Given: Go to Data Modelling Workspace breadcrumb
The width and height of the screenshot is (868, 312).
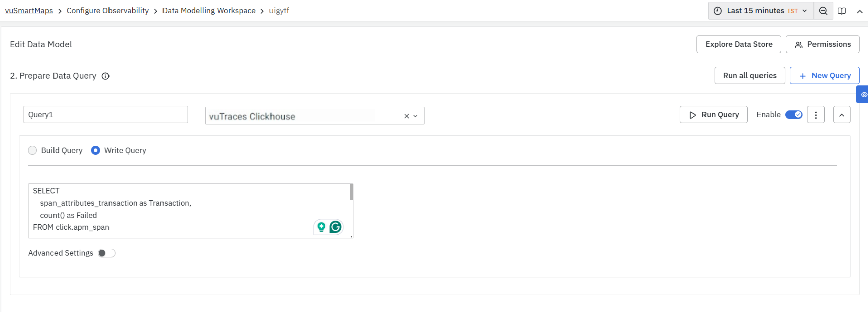Looking at the screenshot, I should [209, 11].
